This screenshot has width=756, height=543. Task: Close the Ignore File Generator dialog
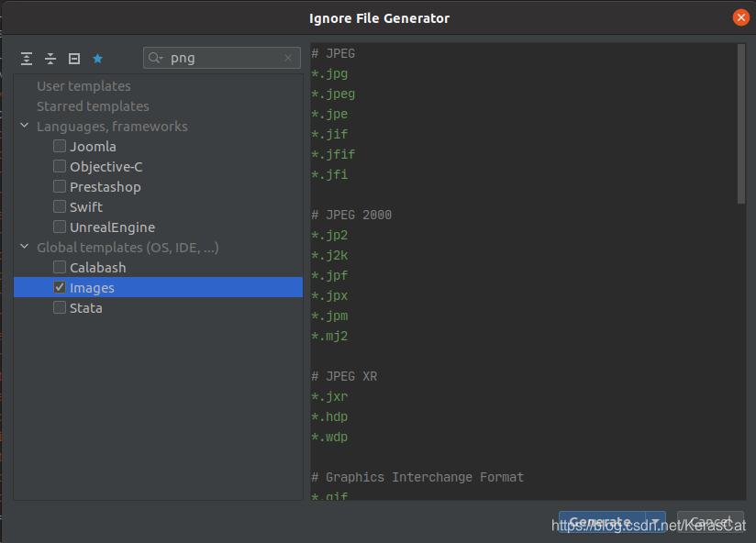coord(740,17)
